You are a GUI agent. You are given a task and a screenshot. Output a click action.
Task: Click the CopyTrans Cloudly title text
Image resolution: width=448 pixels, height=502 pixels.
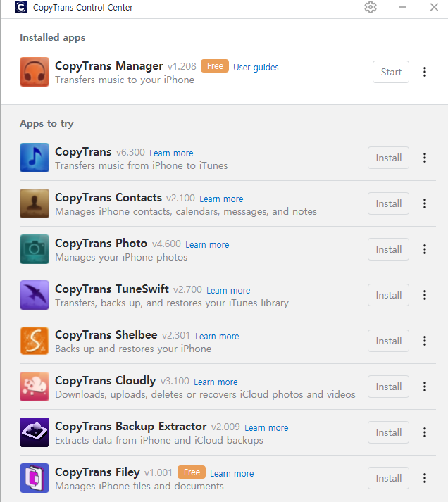pyautogui.click(x=106, y=381)
